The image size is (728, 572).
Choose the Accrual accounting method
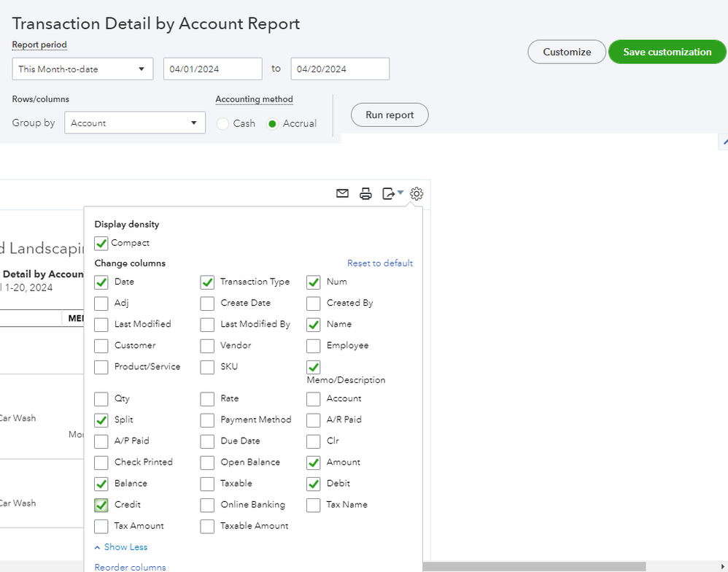point(273,124)
